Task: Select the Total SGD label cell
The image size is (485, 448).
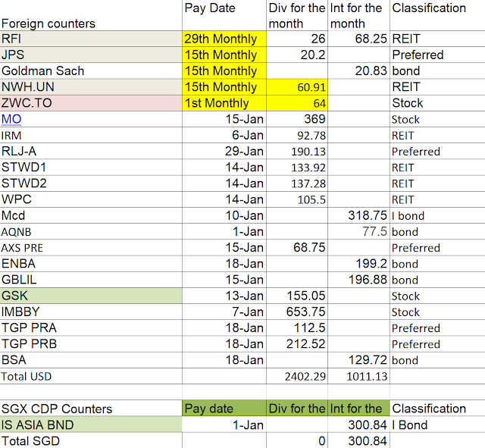Action: [91, 440]
